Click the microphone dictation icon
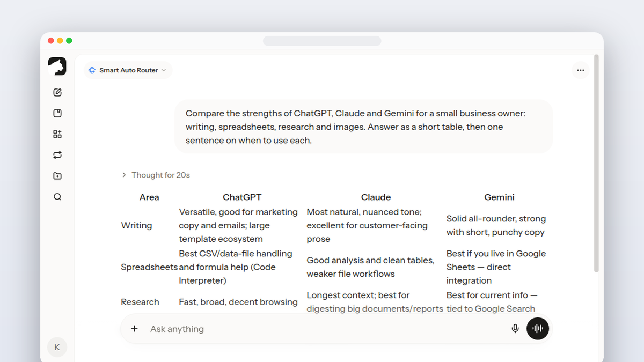The image size is (644, 362). tap(515, 329)
